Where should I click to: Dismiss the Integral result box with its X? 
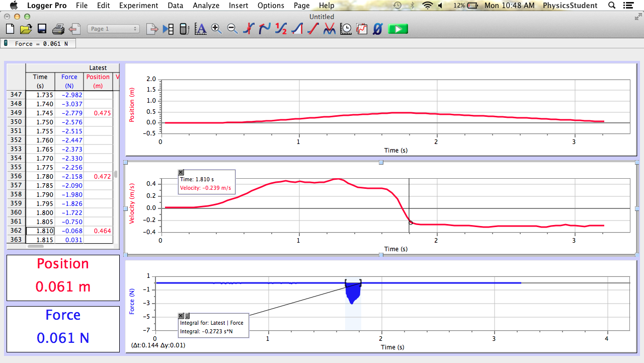pyautogui.click(x=181, y=316)
